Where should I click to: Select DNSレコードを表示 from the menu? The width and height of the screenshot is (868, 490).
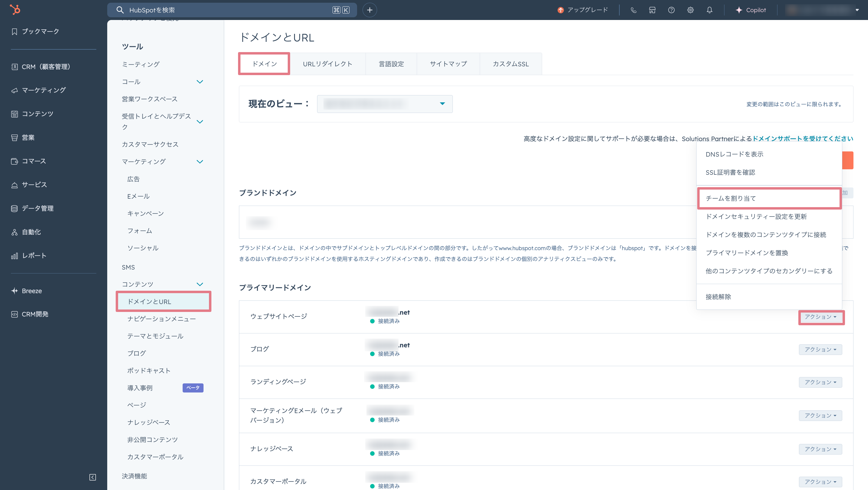coord(769,154)
